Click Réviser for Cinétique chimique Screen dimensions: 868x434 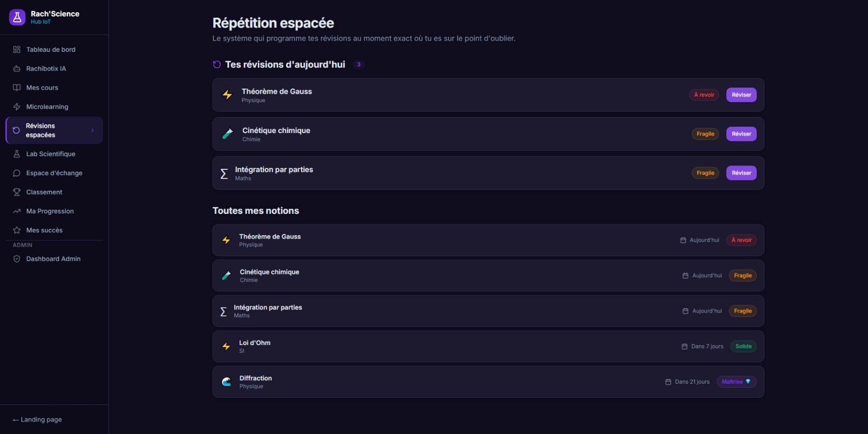pos(741,134)
